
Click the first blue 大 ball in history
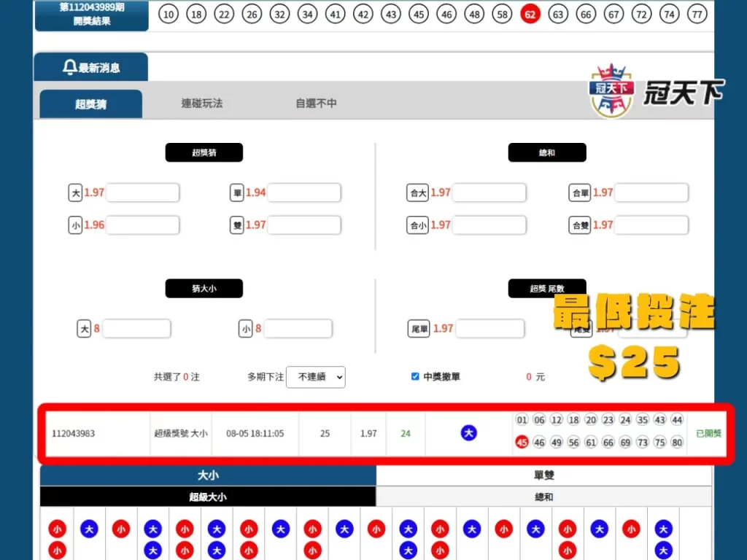click(x=89, y=529)
